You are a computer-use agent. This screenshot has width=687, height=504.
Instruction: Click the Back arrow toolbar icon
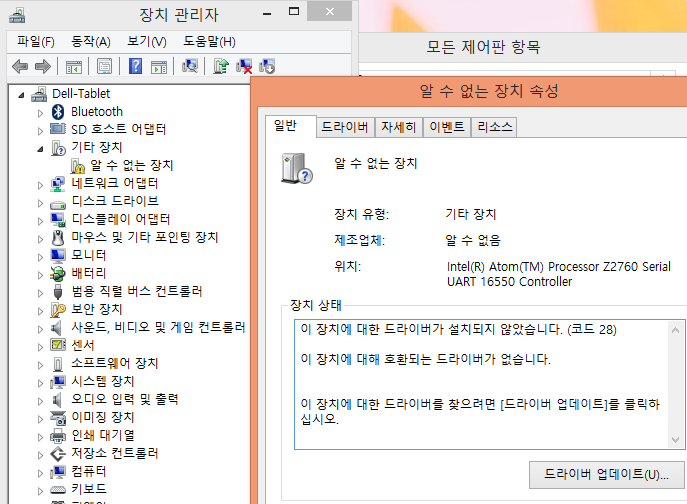coord(20,67)
